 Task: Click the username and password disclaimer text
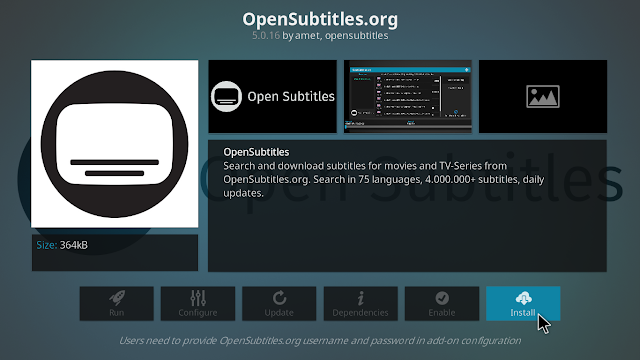pyautogui.click(x=320, y=340)
